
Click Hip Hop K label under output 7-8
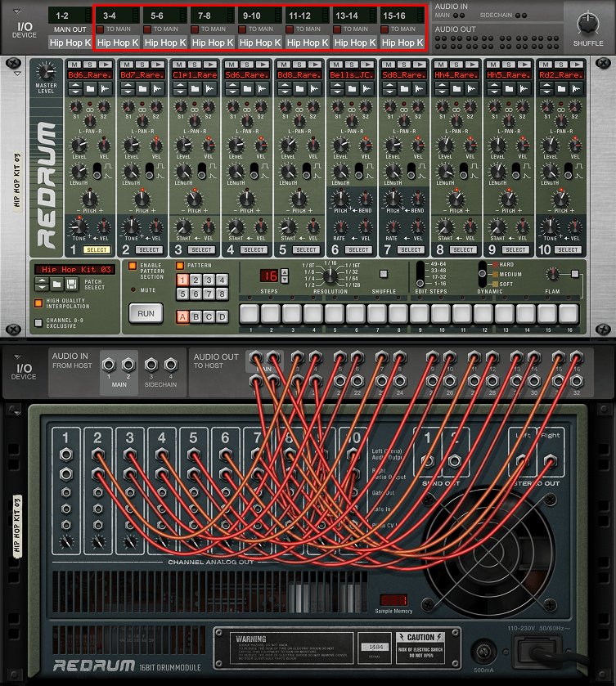[x=213, y=43]
